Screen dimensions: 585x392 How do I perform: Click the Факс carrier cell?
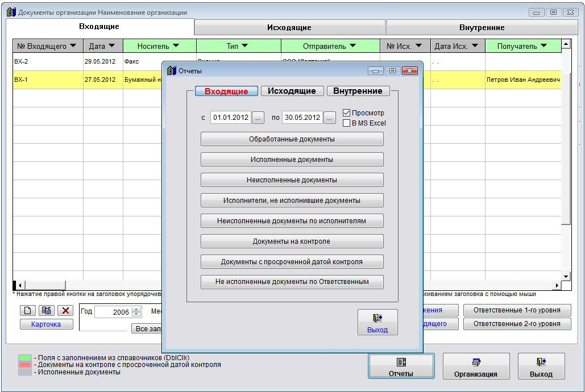coord(142,61)
